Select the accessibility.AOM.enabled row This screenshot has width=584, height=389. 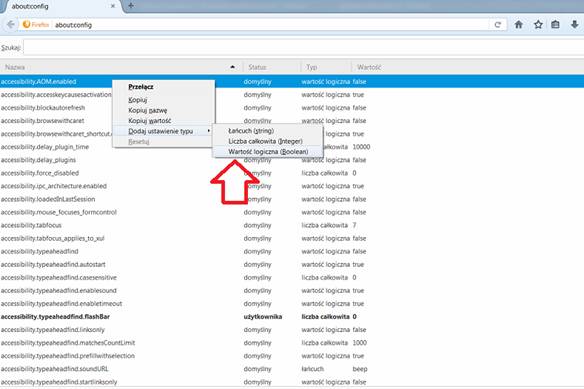coord(292,82)
